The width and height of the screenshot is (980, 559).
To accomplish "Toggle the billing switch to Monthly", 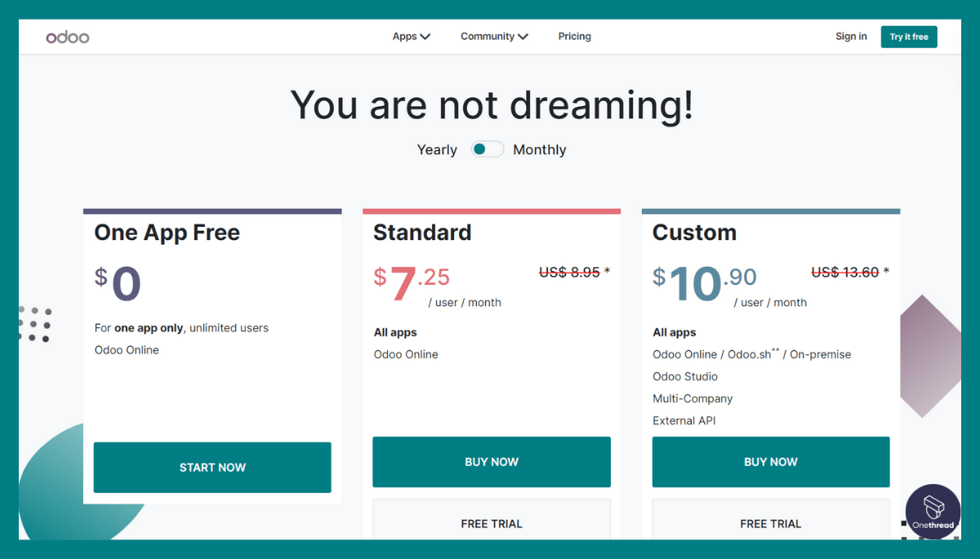I will pyautogui.click(x=487, y=149).
